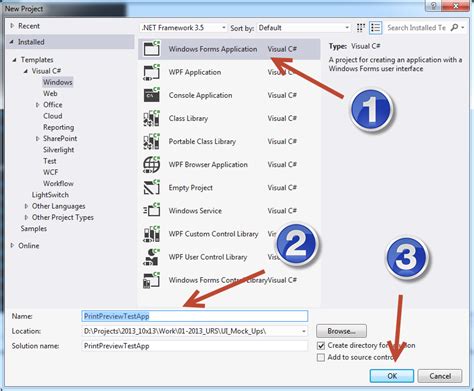Viewport: 474px width, 391px height.
Task: Open the .NET Framework version dropdown
Action: pos(183,28)
